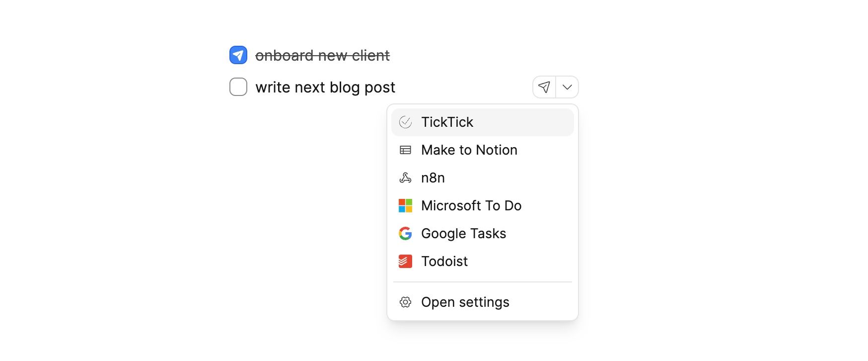This screenshot has height=361, width=868.
Task: Click the strikethrough onboard new client text
Action: (x=323, y=55)
